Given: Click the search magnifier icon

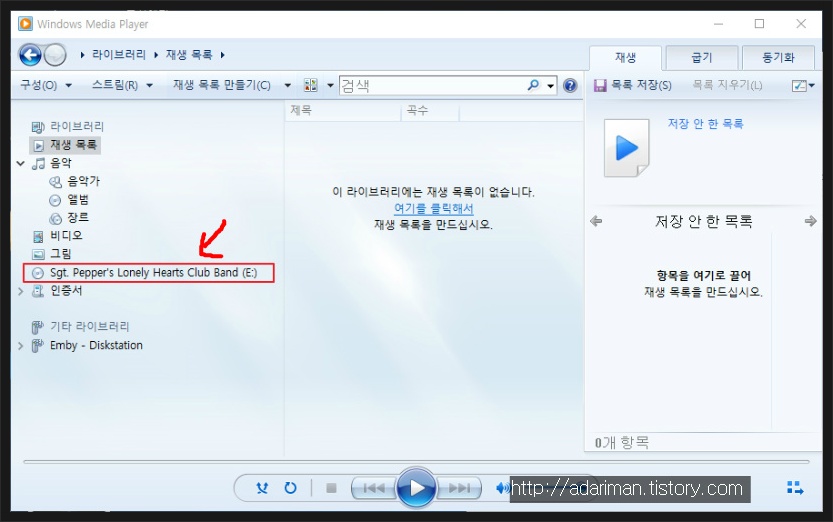Looking at the screenshot, I should (533, 85).
